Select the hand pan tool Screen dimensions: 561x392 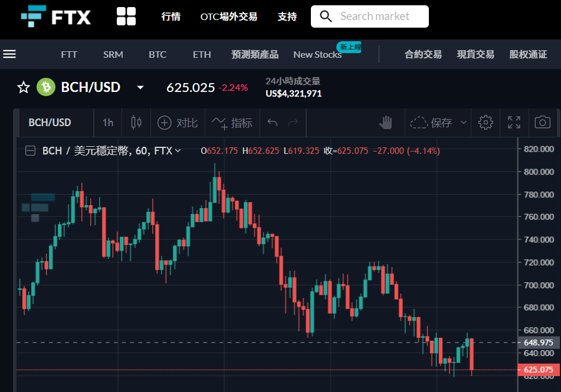(385, 123)
